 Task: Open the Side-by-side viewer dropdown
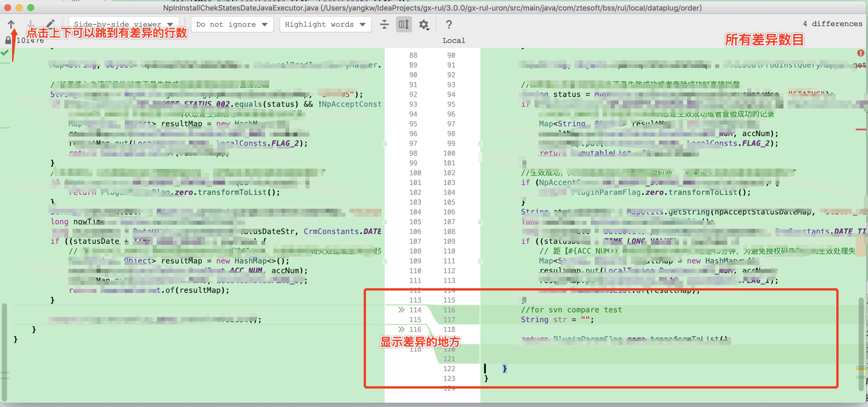[x=124, y=24]
